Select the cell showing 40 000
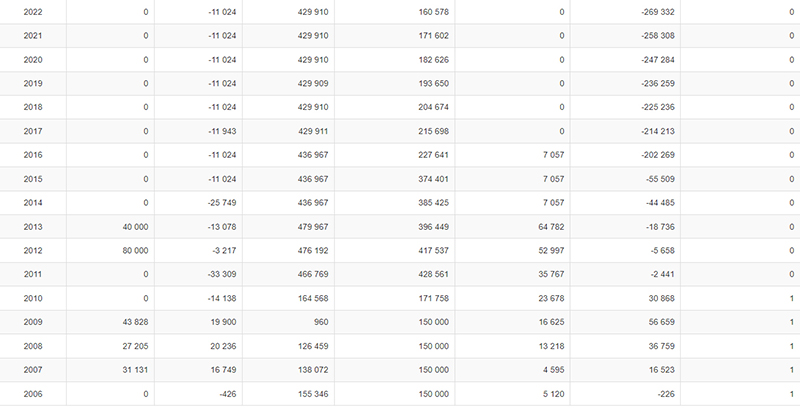The height and width of the screenshot is (411, 800). (133, 227)
